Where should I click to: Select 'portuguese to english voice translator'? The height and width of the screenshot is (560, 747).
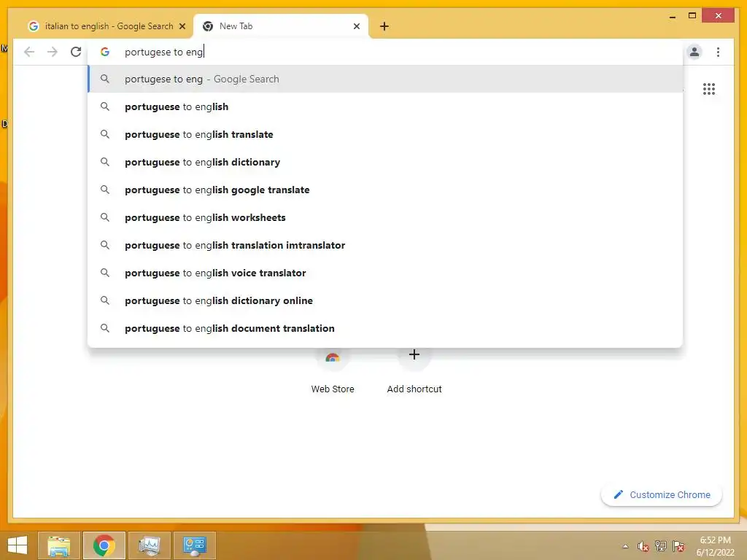pos(385,273)
